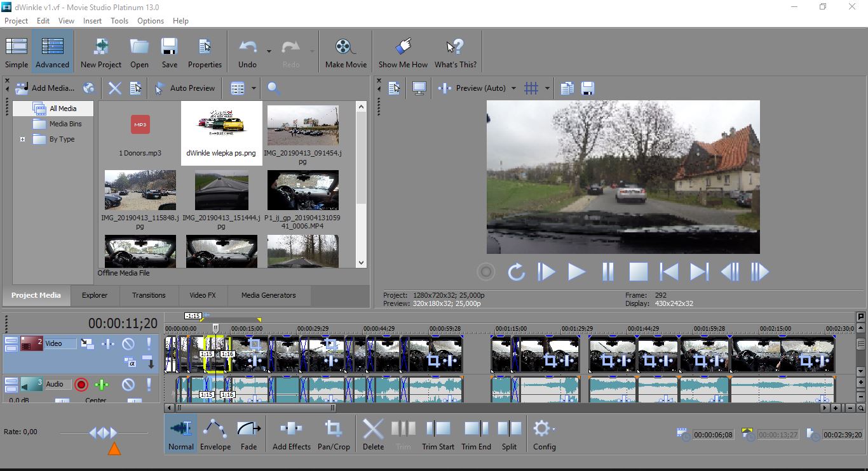Click the Config gear icon
The width and height of the screenshot is (868, 471).
coord(541,429)
